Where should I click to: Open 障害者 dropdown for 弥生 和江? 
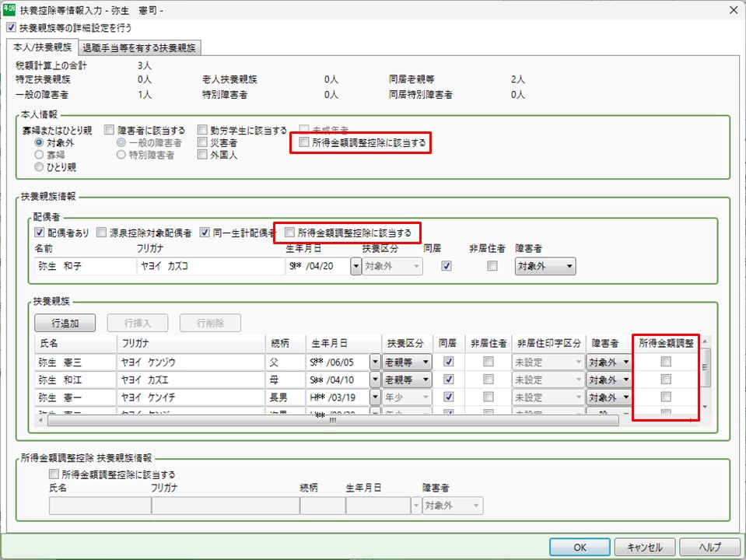click(608, 380)
